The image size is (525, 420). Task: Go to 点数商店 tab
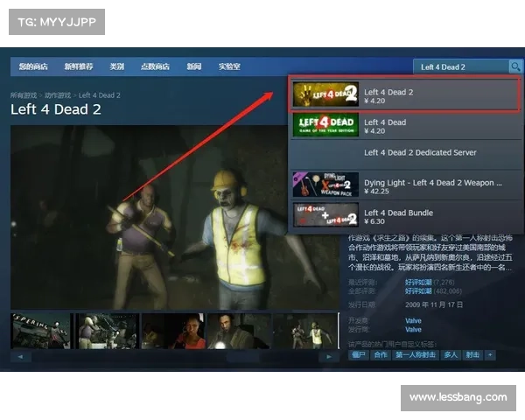tap(155, 66)
